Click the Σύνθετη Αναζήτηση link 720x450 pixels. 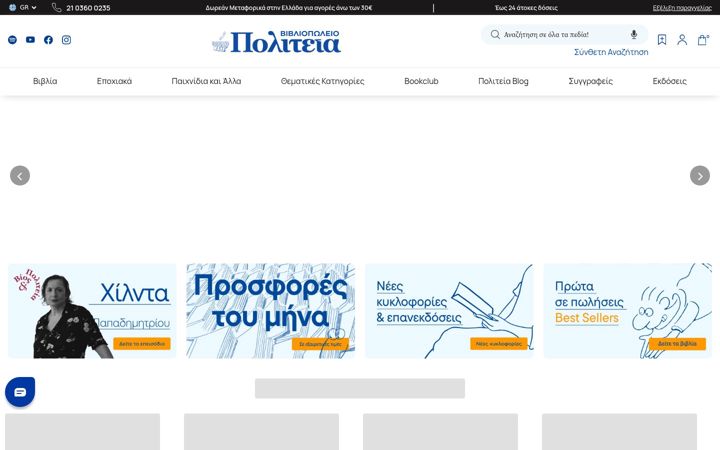(x=611, y=52)
